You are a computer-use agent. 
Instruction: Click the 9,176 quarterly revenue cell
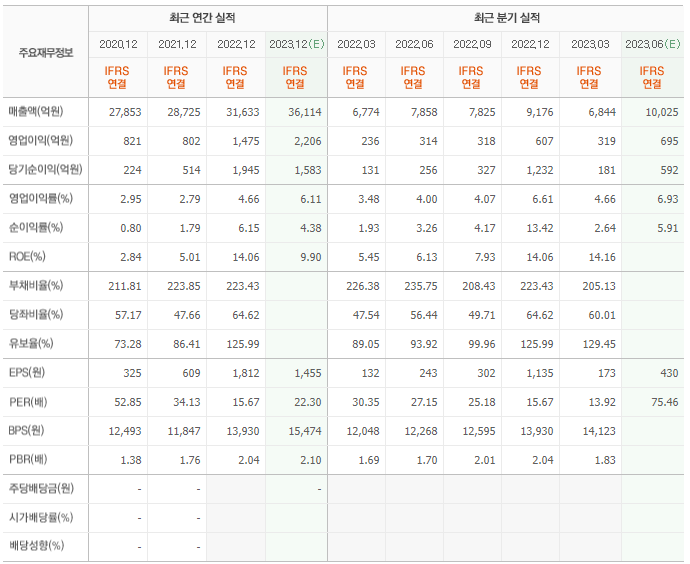tap(540, 112)
